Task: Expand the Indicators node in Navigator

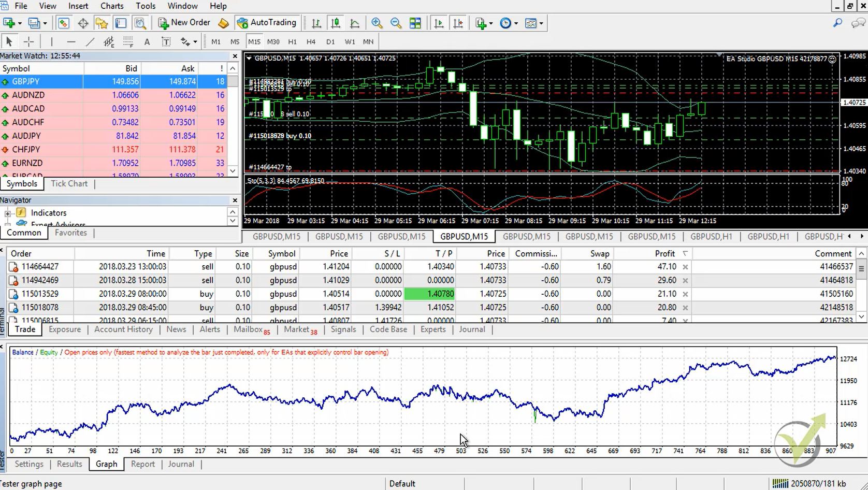Action: click(7, 212)
